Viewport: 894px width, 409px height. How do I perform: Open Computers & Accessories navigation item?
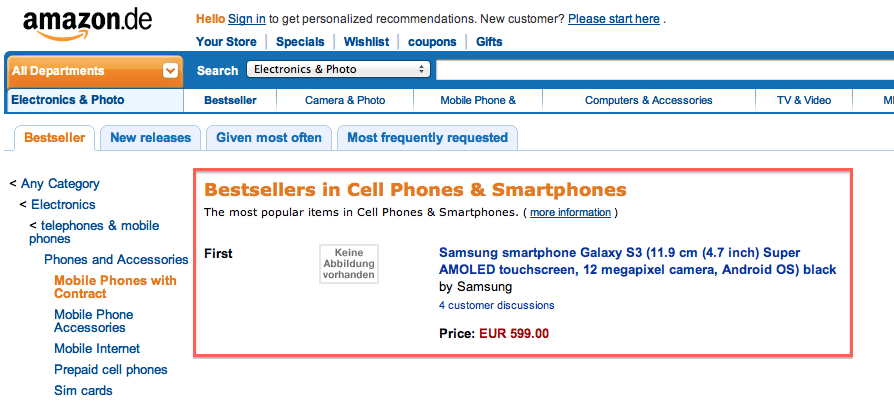[x=648, y=100]
